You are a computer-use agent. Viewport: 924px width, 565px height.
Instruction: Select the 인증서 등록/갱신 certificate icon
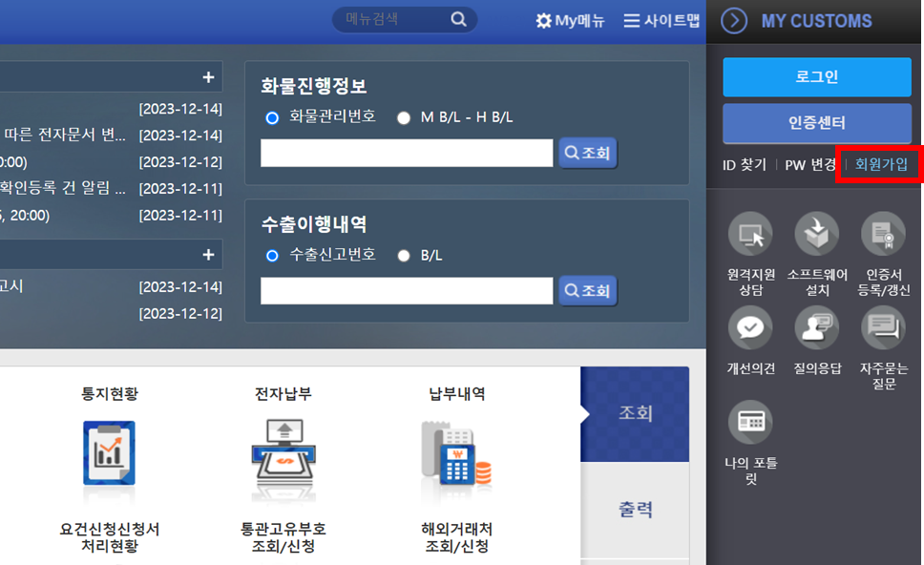[882, 234]
